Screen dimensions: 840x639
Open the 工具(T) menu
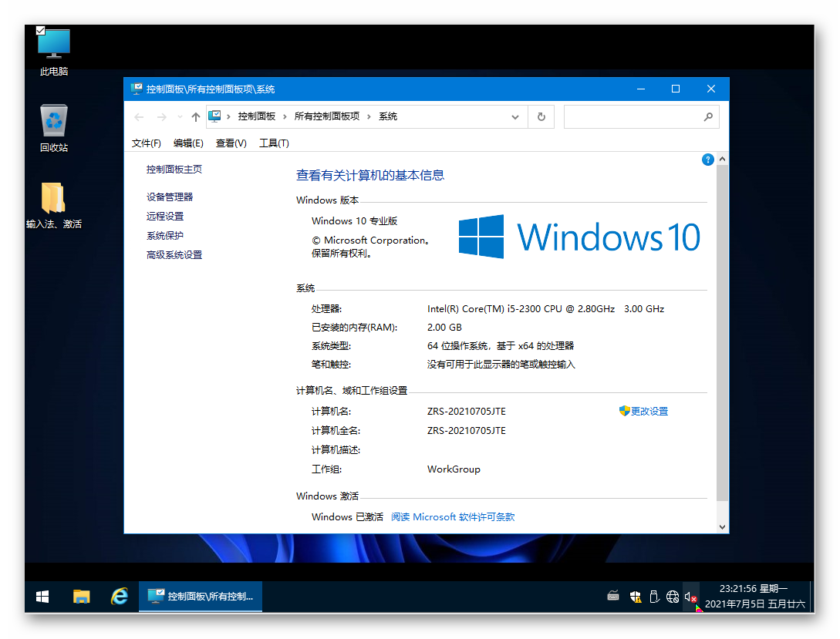tap(274, 143)
